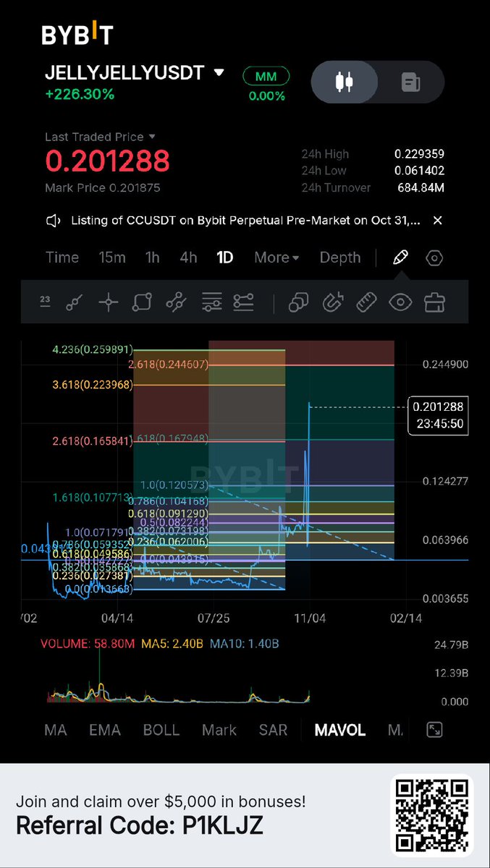The image size is (490, 868).
Task: Select the rectangle shape drawing tool
Action: pos(142,302)
